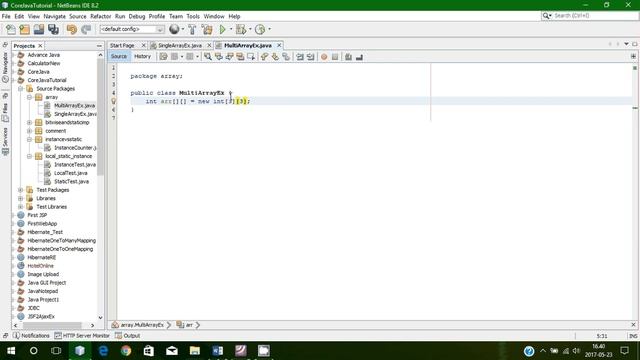This screenshot has height=360, width=640.
Task: Click the Build Project hammer icon
Action: click(192, 29)
